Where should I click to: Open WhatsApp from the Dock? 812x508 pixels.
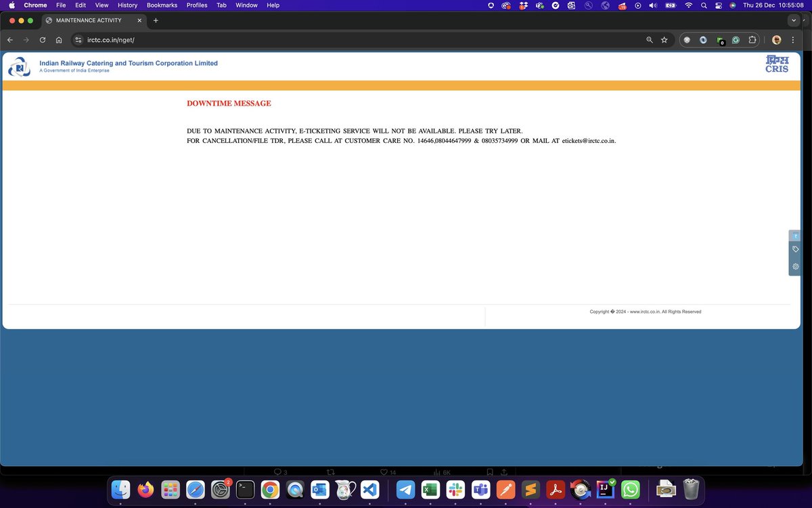pos(630,489)
